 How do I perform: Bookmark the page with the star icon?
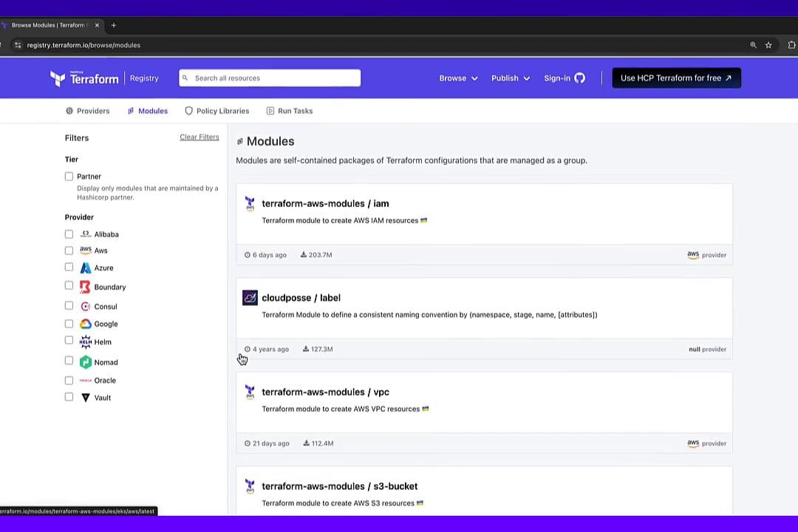[x=768, y=45]
